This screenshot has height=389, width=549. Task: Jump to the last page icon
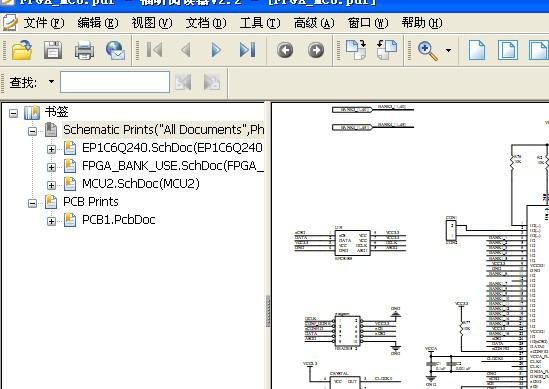(248, 50)
